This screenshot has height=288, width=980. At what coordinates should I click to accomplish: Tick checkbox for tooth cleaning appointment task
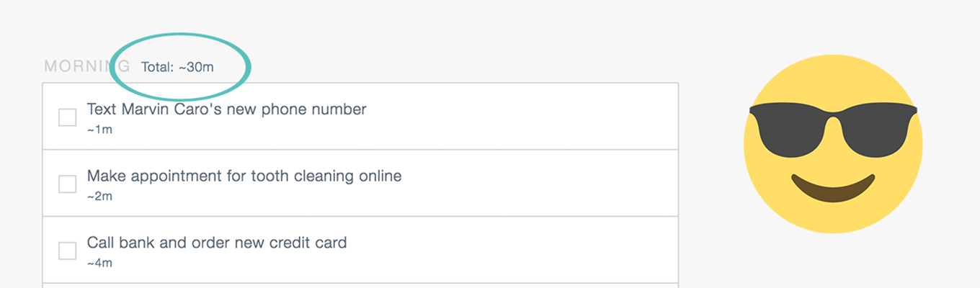tap(68, 184)
